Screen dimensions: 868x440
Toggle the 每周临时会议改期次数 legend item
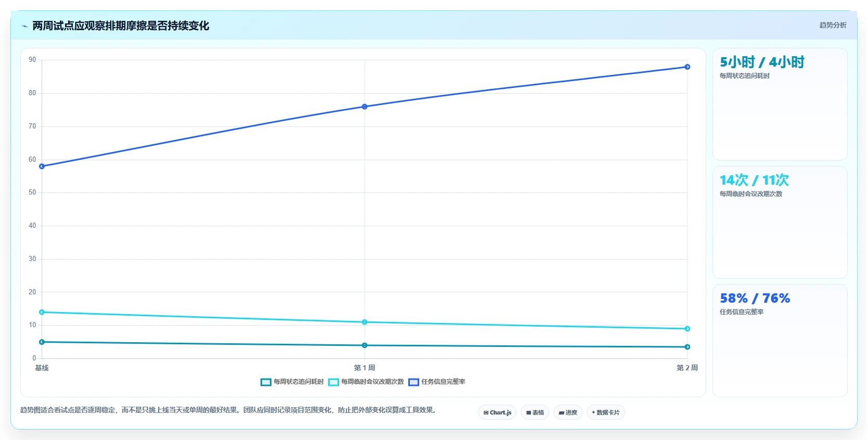(366, 382)
